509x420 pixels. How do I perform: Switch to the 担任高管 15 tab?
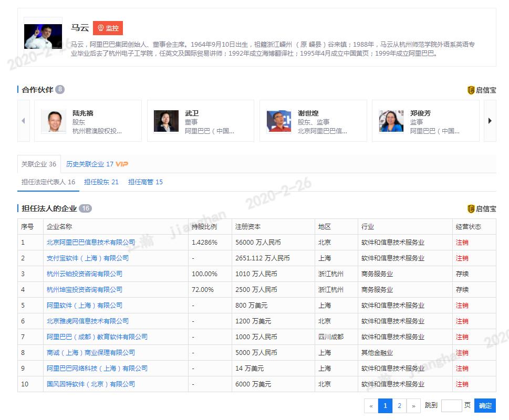click(146, 182)
